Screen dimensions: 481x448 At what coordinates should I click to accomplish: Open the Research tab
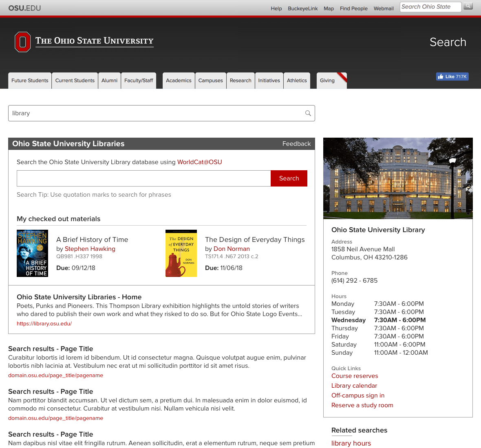[x=240, y=81]
